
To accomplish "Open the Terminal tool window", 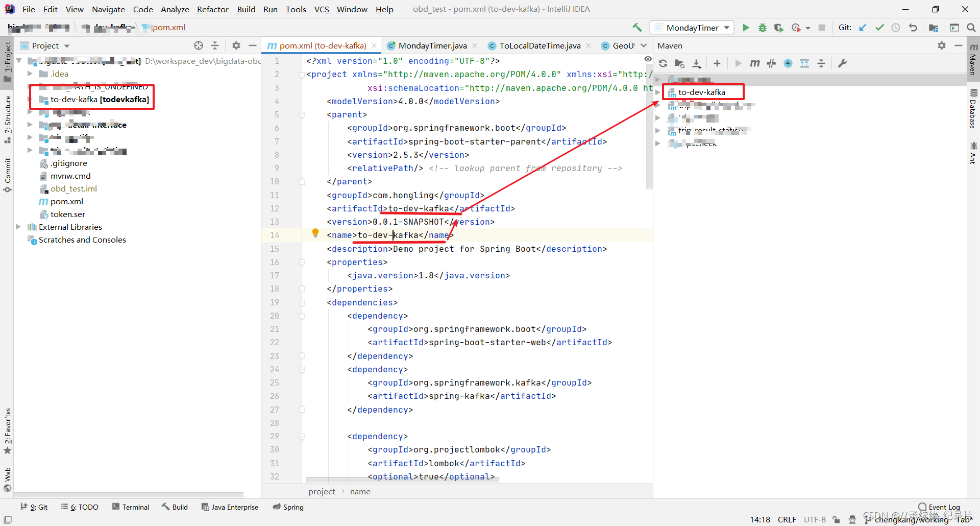I will pos(131,507).
